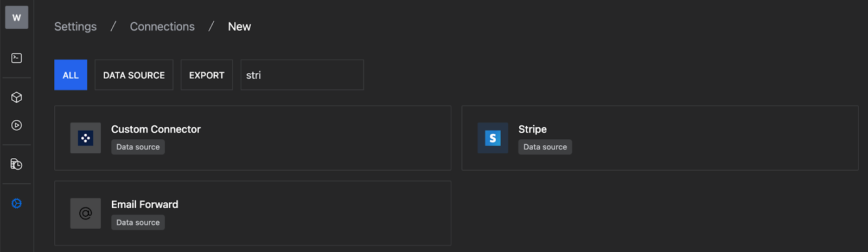Open the database clock schedule icon
Image resolution: width=868 pixels, height=252 pixels.
17,164
